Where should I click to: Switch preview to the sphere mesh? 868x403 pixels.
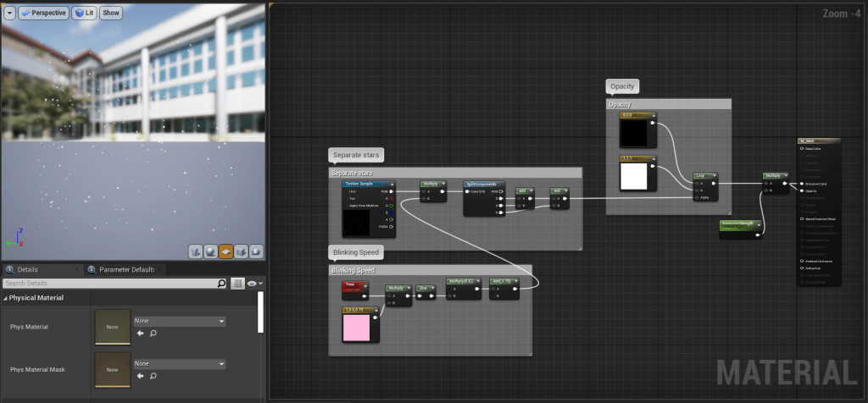[x=210, y=251]
